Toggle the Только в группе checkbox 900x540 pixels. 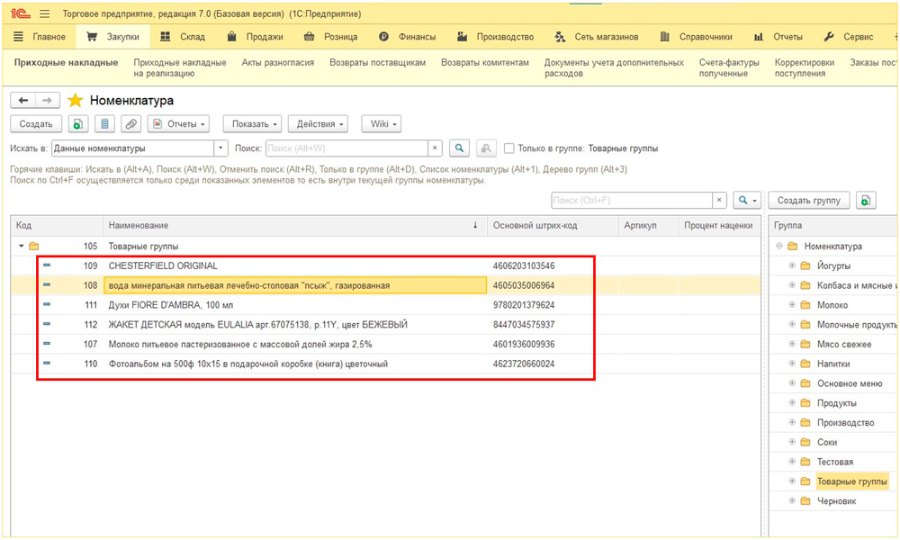pyautogui.click(x=509, y=148)
